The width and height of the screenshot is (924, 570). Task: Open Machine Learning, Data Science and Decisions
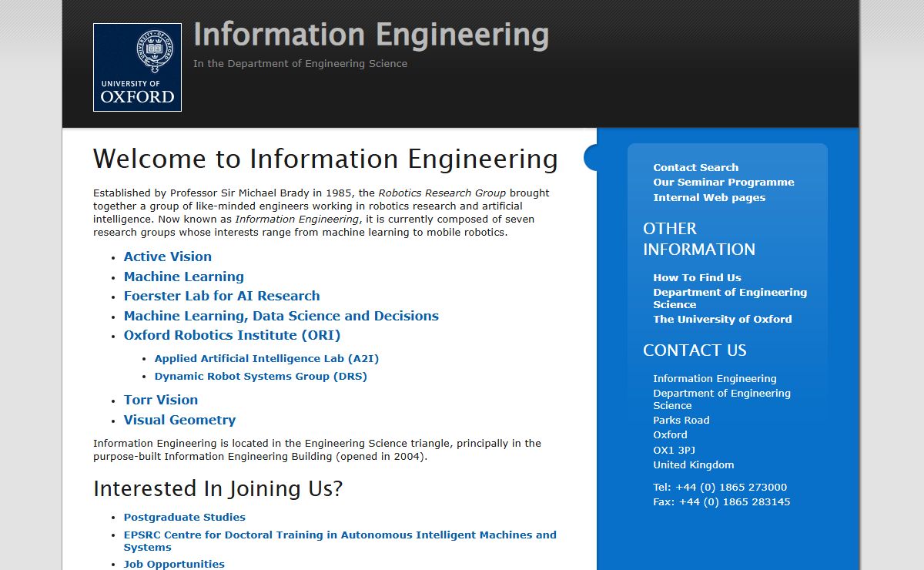click(x=281, y=316)
